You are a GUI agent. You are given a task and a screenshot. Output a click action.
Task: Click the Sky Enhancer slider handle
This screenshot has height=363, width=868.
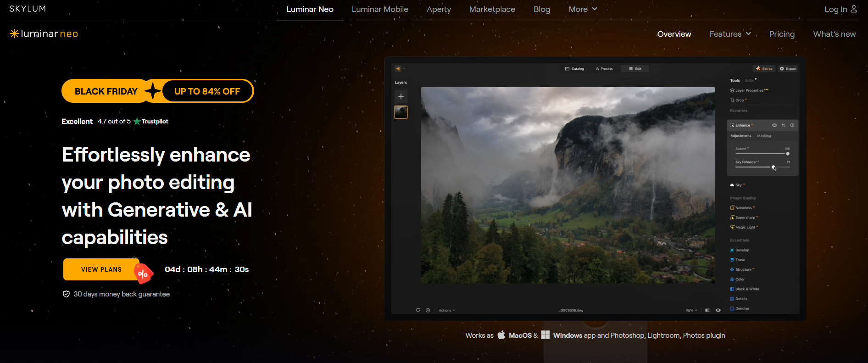773,167
